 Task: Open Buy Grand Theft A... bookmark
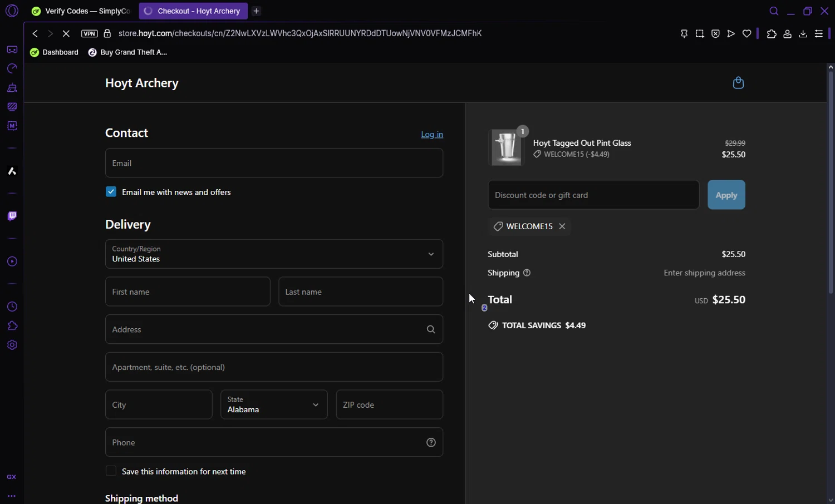click(127, 52)
